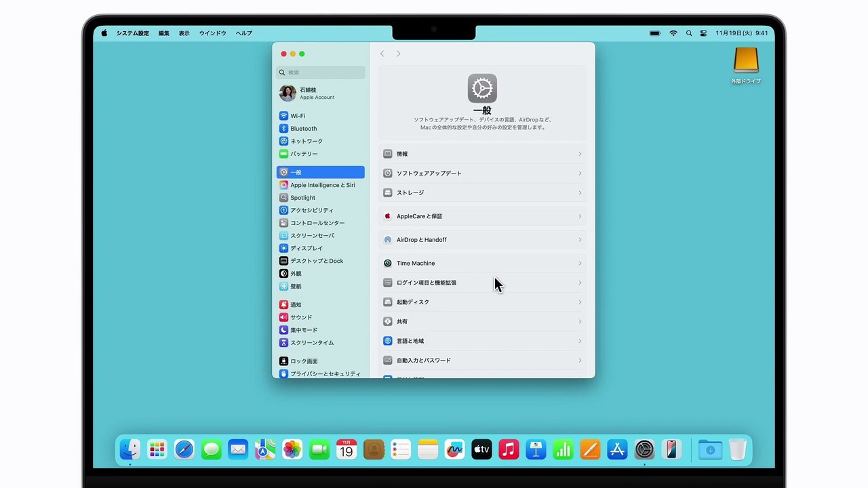
Task: Open AppleCare と保証 row
Action: [x=482, y=216]
